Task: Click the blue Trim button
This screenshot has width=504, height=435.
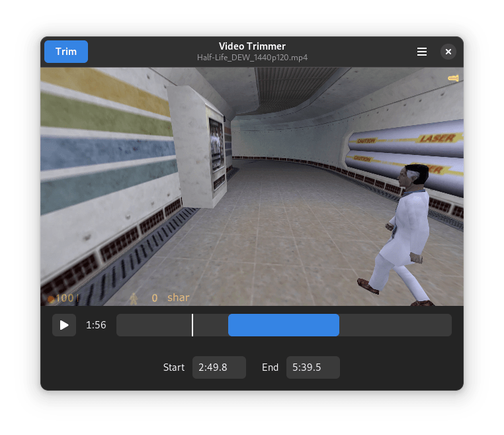Action: 66,52
